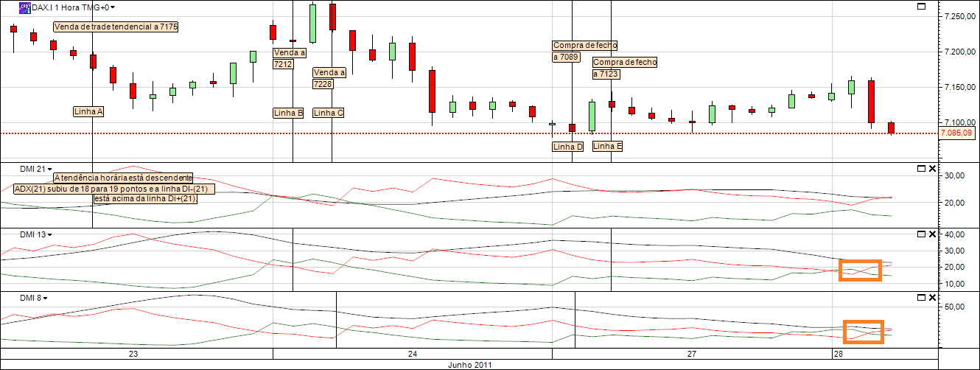Click the current price tag 7.085,09
The width and height of the screenshot is (980, 370).
(957, 133)
